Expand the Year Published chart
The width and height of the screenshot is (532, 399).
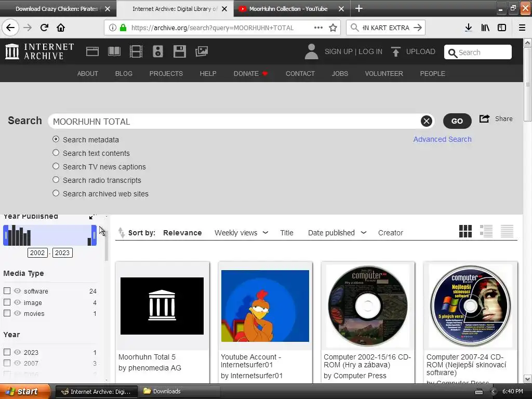click(x=92, y=217)
